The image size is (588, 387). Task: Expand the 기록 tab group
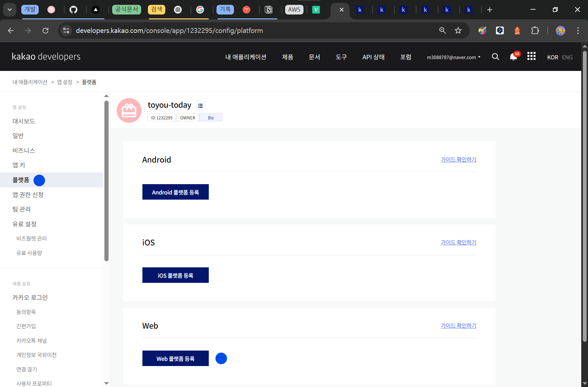[225, 10]
